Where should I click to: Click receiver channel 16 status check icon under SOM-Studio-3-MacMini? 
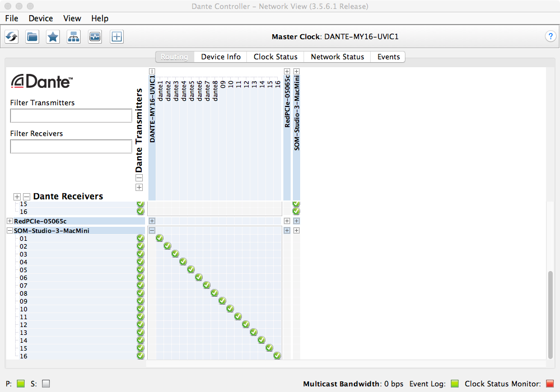141,356
